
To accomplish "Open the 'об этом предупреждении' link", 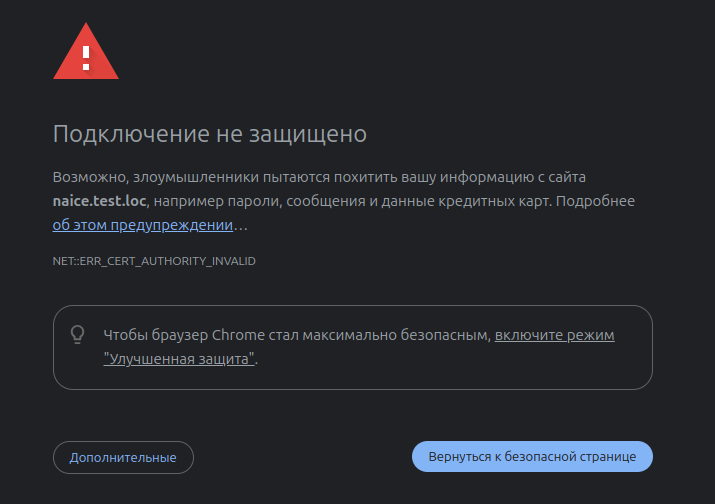I will pos(143,225).
